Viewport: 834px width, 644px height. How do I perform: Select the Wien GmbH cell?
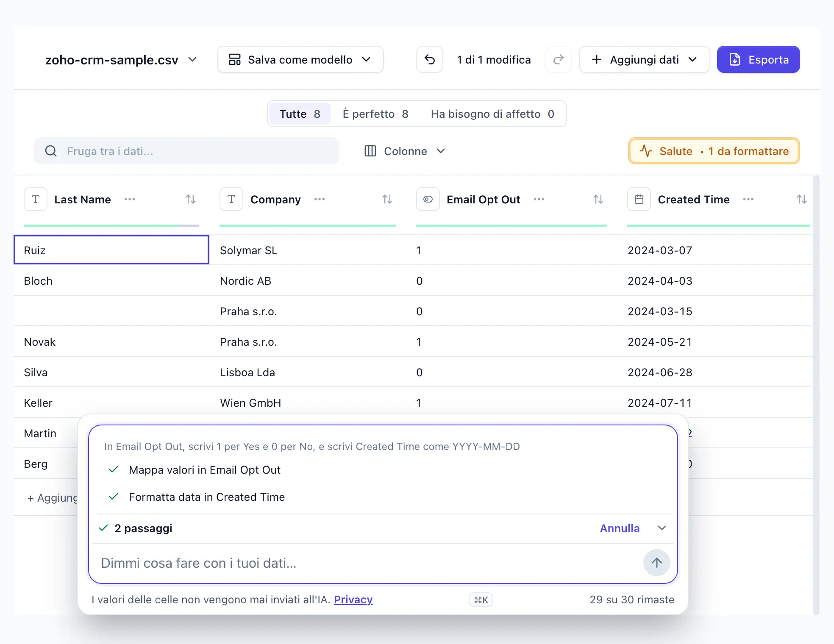tap(308, 402)
